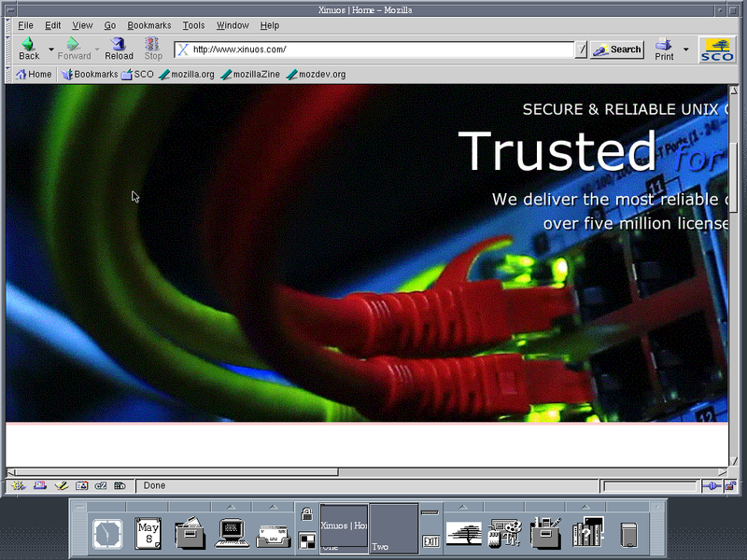Open the Bookmarks menu in menu bar
This screenshot has width=747, height=560.
pyautogui.click(x=149, y=25)
